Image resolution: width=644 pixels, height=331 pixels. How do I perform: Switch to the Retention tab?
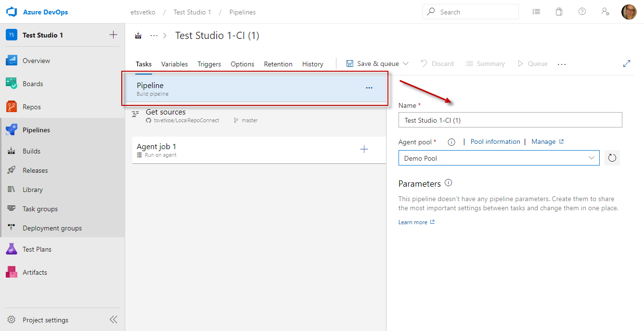(x=278, y=64)
